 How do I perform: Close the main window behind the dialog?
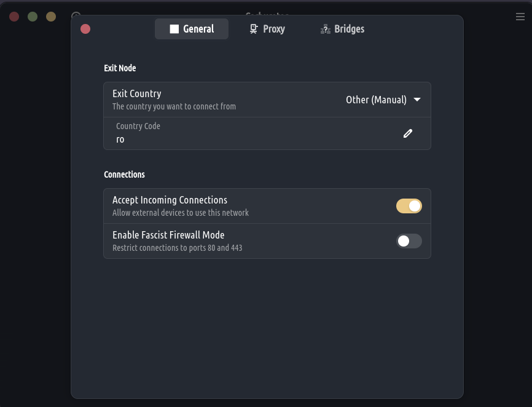click(14, 17)
